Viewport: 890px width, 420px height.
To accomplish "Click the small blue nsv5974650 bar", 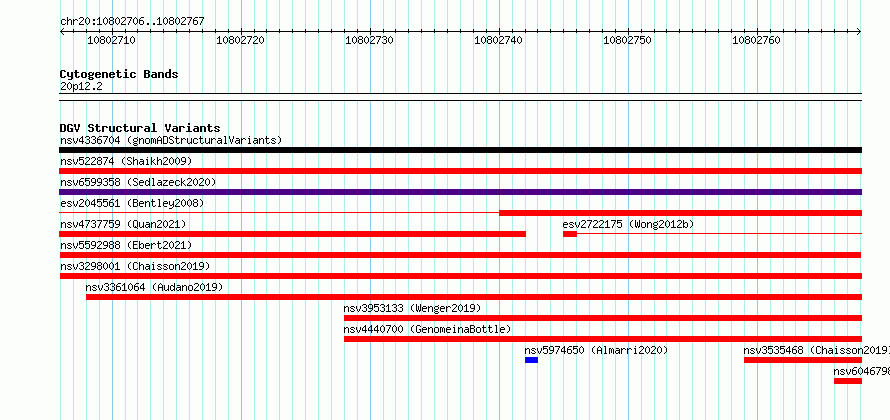I will (x=531, y=360).
